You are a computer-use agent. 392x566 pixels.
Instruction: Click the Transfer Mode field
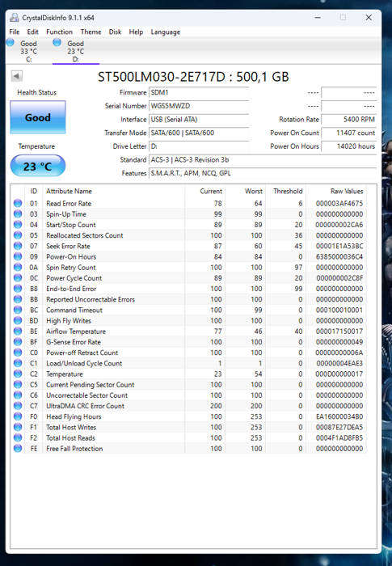pos(199,133)
